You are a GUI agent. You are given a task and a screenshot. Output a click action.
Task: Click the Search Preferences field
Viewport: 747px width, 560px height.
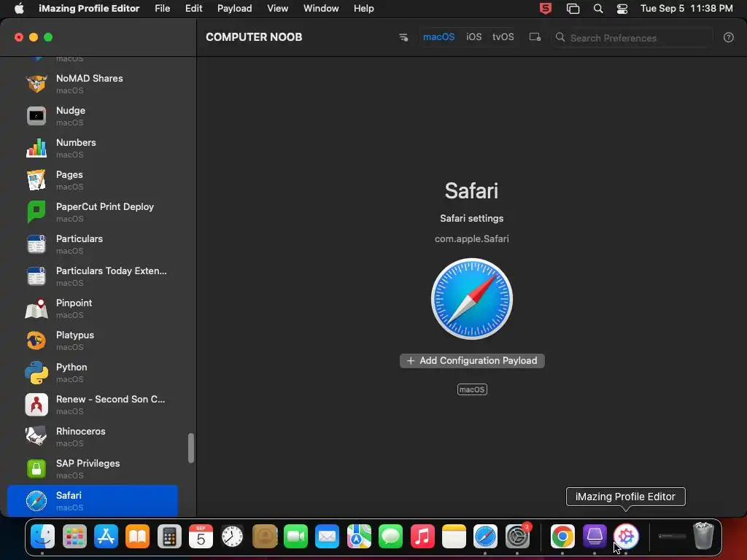click(632, 38)
